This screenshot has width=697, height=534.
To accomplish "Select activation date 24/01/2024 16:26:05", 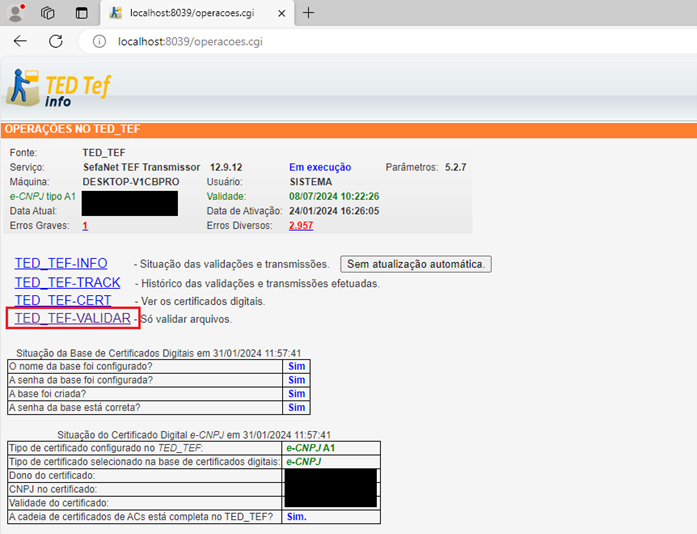I will click(x=334, y=211).
